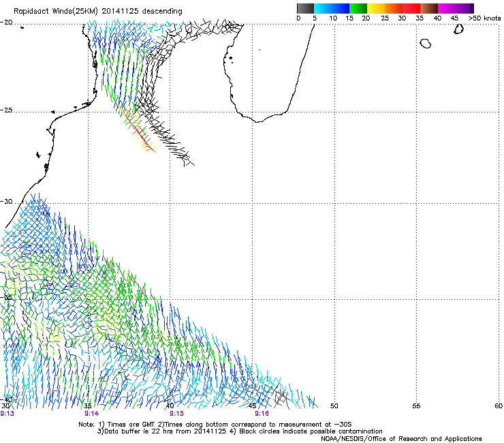Click the title text 'Rapidscat Winds(25KM) 20141125 descending'
The height and width of the screenshot is (443, 504).
[x=97, y=12]
